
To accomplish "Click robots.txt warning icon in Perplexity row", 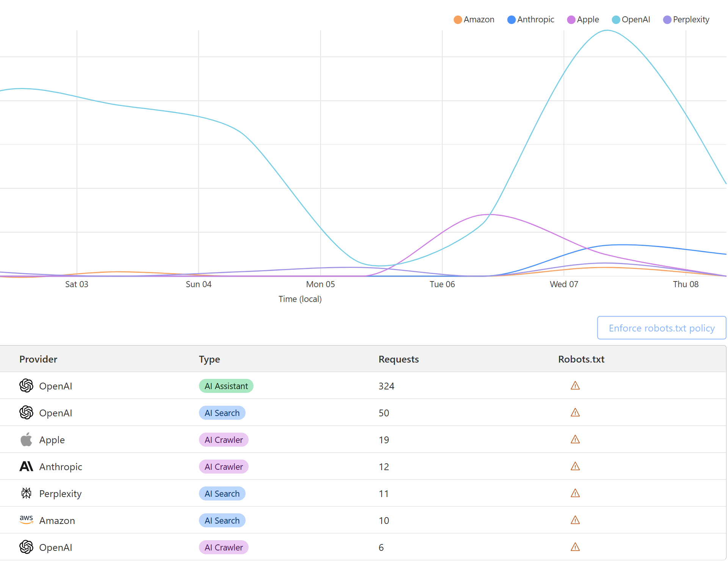I will point(575,493).
